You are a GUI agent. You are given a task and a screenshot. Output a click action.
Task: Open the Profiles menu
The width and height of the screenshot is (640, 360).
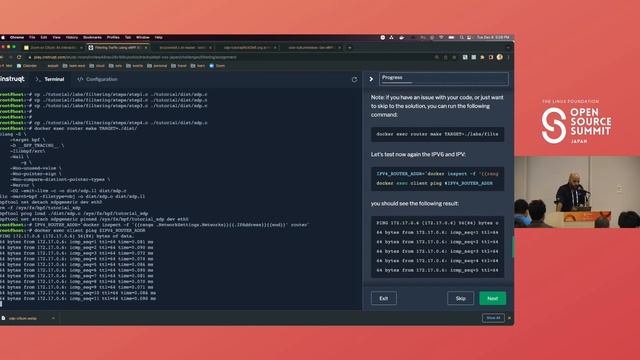coord(113,38)
